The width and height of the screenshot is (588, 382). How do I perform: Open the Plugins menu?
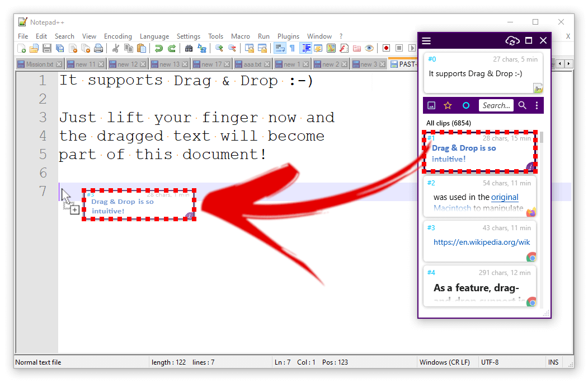pos(288,36)
